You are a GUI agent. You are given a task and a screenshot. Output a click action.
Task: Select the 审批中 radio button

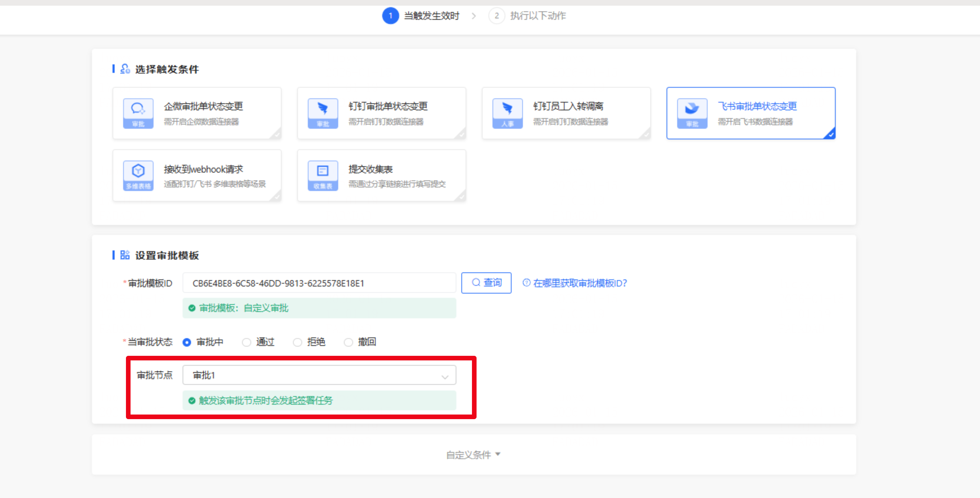[x=187, y=342]
